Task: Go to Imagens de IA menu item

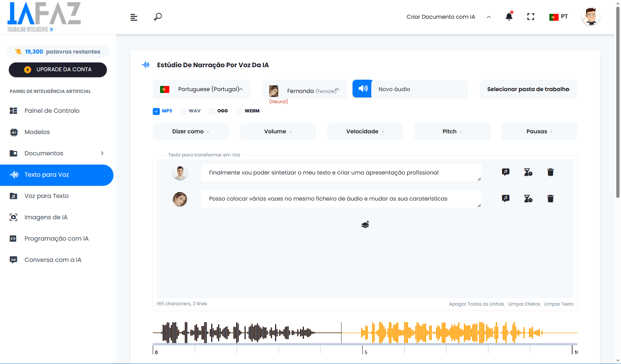Action: point(46,217)
